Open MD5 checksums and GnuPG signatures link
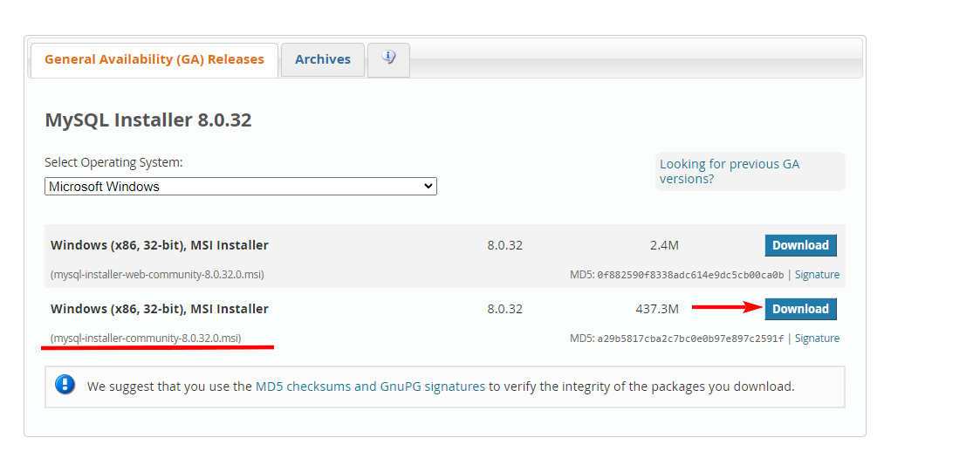Screen dimensions: 980x472 [x=370, y=386]
